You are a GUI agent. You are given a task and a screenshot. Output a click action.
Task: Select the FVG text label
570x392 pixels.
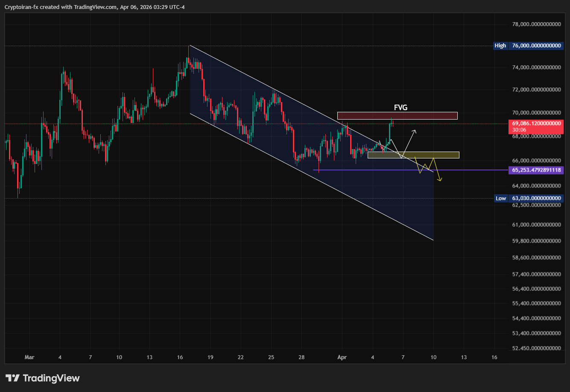tap(400, 108)
